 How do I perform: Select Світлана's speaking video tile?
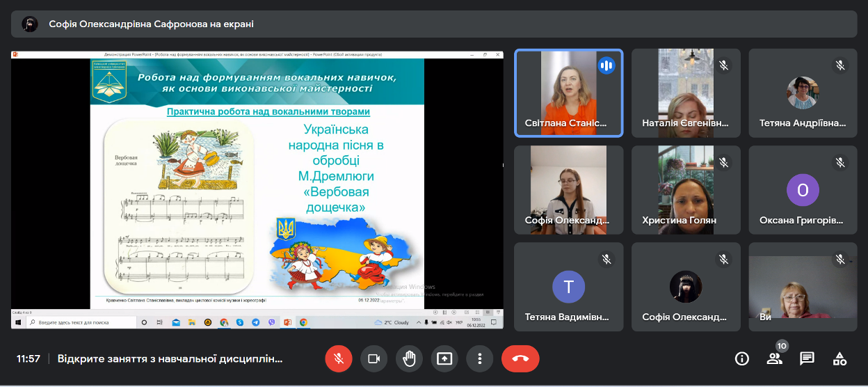(x=568, y=93)
